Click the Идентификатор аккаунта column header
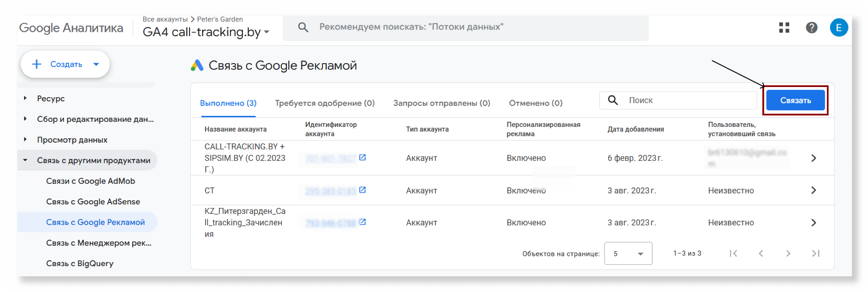 (331, 129)
